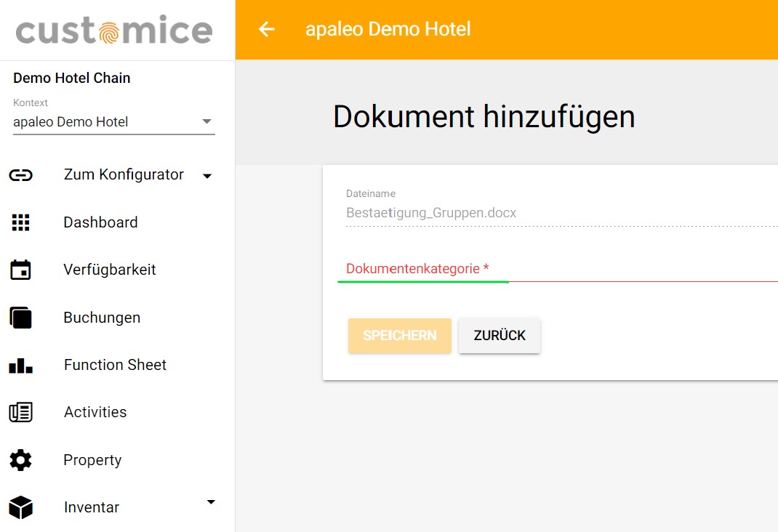Open the Kontext apaleo Demo Hotel dropdown
The width and height of the screenshot is (778, 532).
114,122
